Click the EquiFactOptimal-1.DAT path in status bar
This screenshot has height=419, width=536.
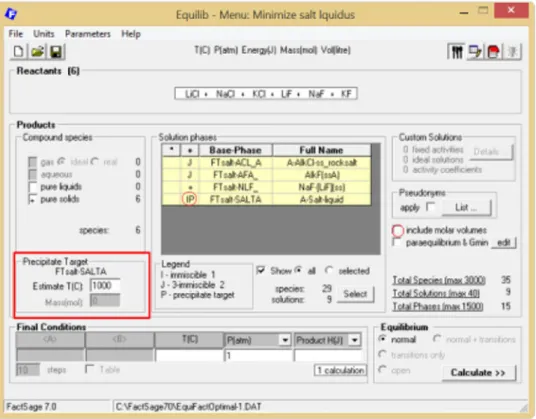point(189,407)
